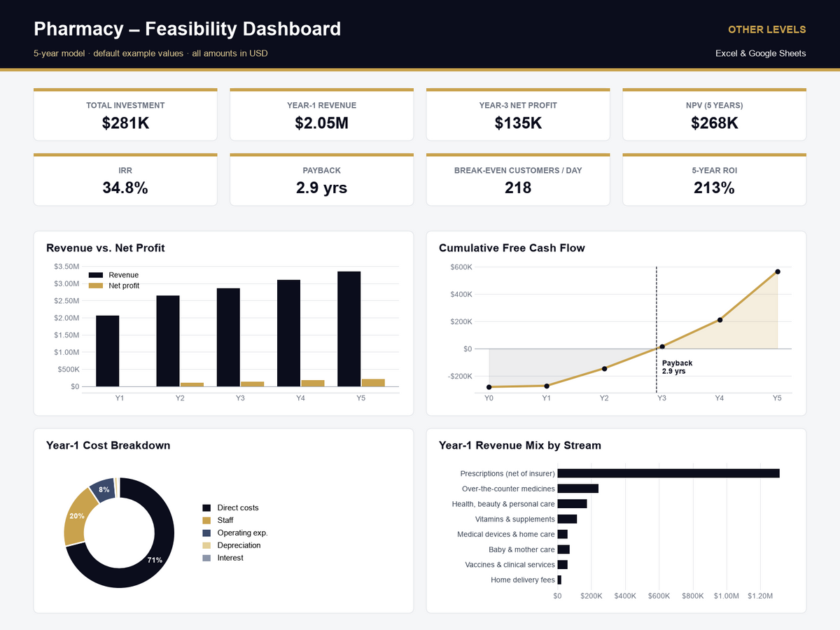Click the Depreciation legend swatch
The width and height of the screenshot is (840, 630).
click(206, 545)
